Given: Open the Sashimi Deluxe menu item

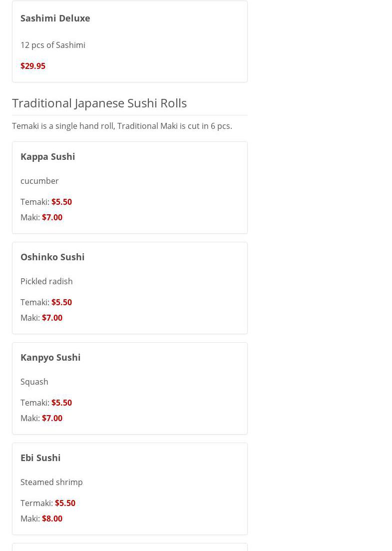Looking at the screenshot, I should 55,18.
